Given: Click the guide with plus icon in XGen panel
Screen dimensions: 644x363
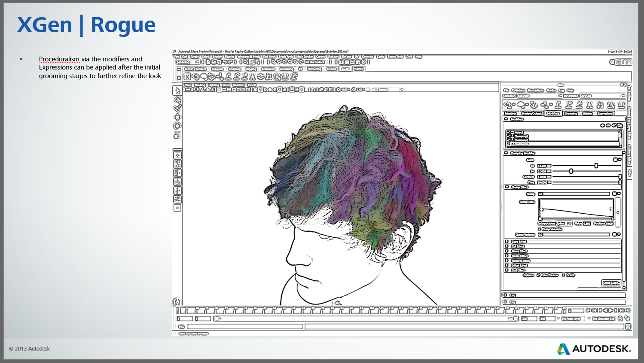Looking at the screenshot, I should point(559,105).
